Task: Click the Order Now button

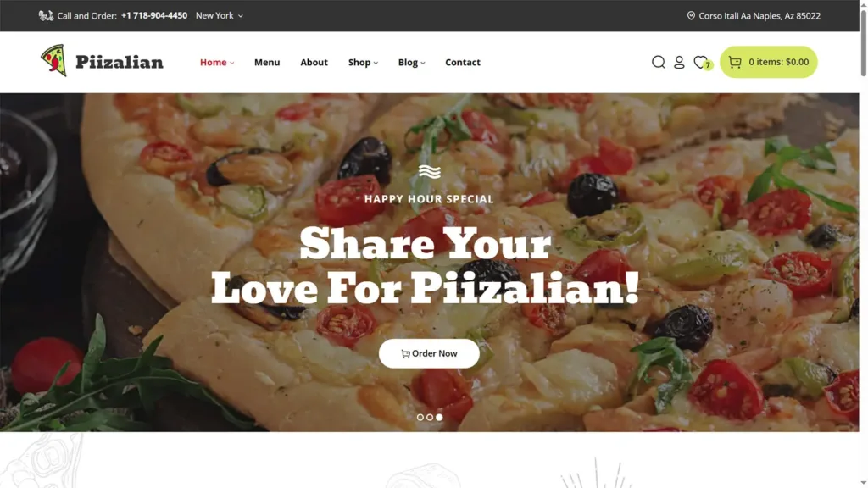Action: click(429, 353)
